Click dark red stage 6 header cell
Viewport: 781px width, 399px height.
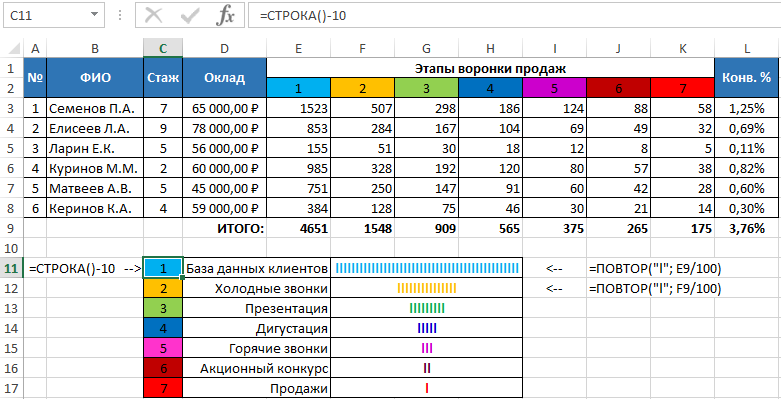[x=619, y=88]
